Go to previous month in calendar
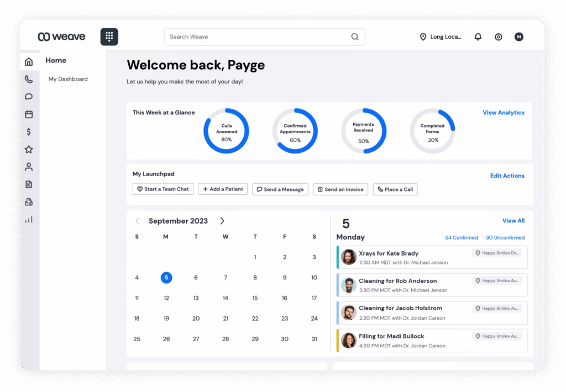The width and height of the screenshot is (566, 392). click(138, 221)
